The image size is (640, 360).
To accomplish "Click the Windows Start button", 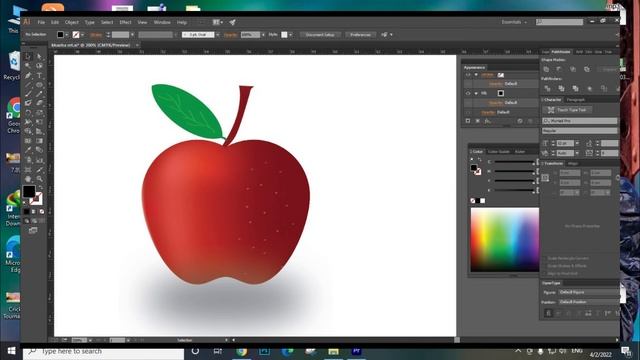I will point(11,351).
